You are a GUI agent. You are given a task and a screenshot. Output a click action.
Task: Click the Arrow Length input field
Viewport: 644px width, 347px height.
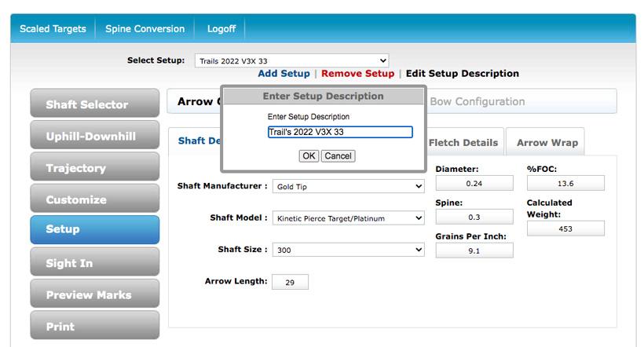(290, 282)
